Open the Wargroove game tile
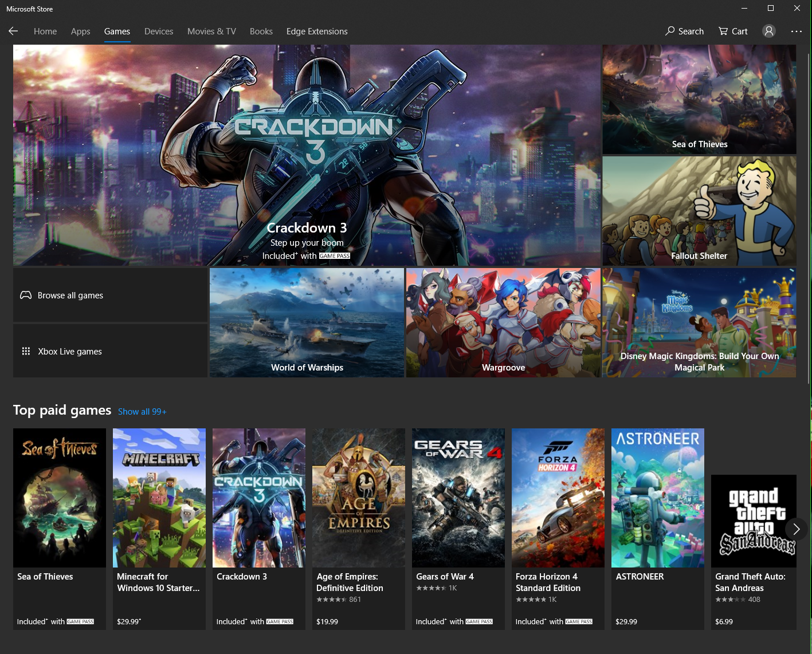This screenshot has height=654, width=812. point(503,322)
